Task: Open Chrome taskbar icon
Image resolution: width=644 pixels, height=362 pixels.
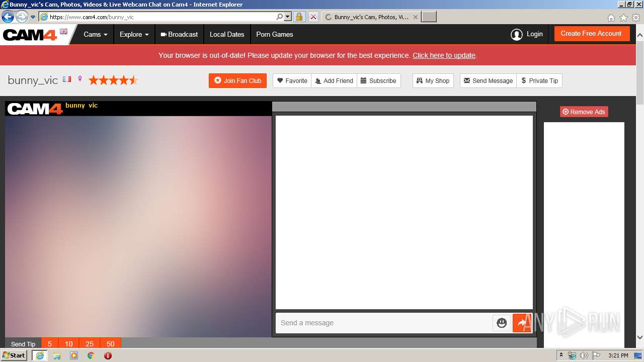Action: [x=91, y=355]
